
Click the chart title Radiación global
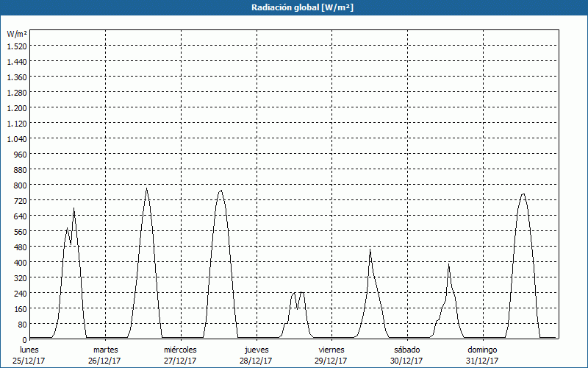(x=293, y=7)
